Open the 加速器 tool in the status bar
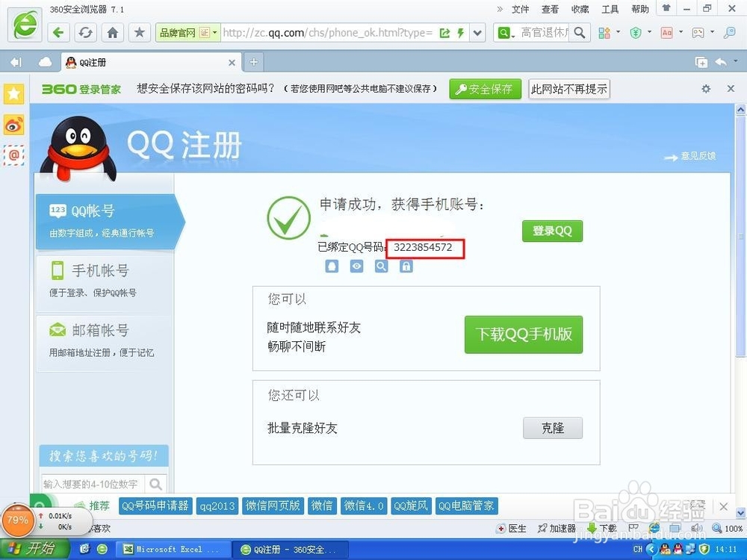Viewport: 747px width, 560px height. click(x=557, y=528)
